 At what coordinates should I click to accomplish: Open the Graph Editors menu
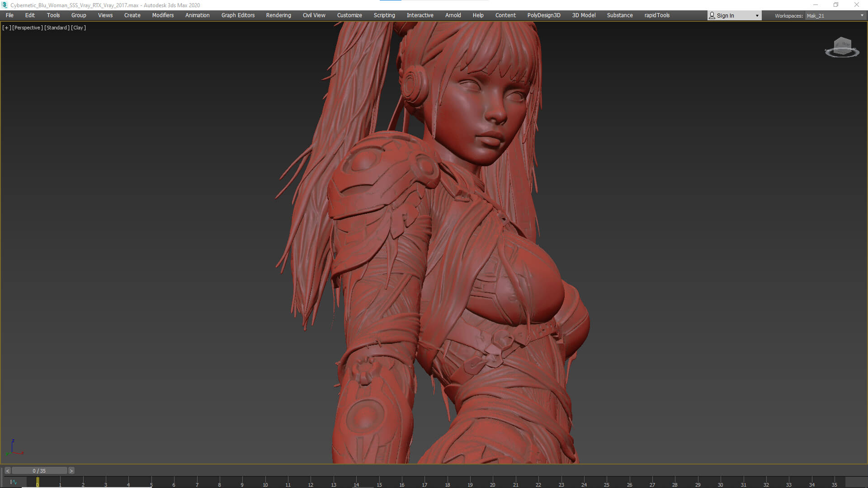pos(238,15)
